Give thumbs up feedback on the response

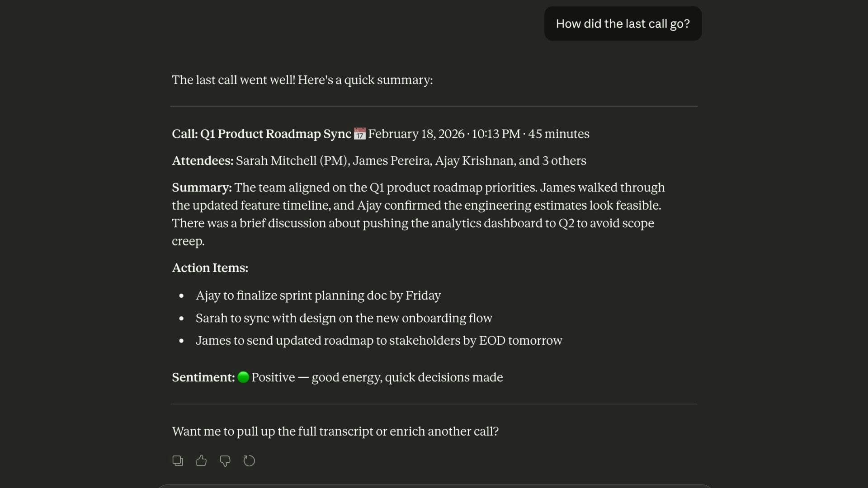(x=201, y=460)
